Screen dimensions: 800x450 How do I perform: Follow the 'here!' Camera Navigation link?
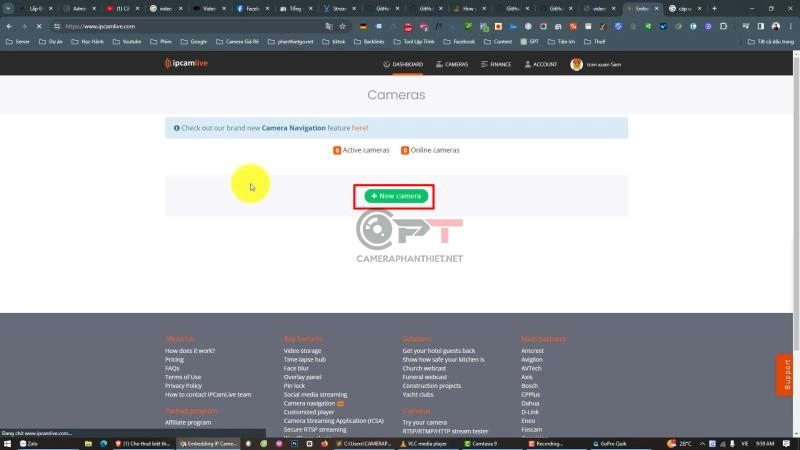[x=360, y=128]
